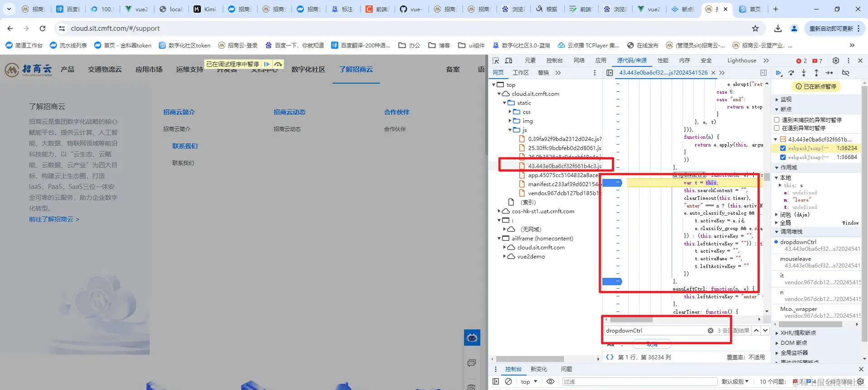Close the 43.443e0ba6cf32 source tab

[713, 73]
